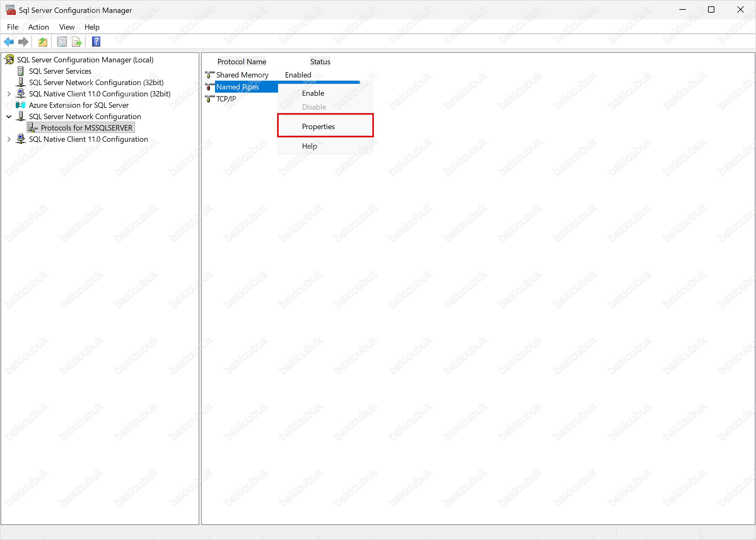The height and width of the screenshot is (540, 756).
Task: Click the Export List toolbar icon
Action: (x=77, y=42)
